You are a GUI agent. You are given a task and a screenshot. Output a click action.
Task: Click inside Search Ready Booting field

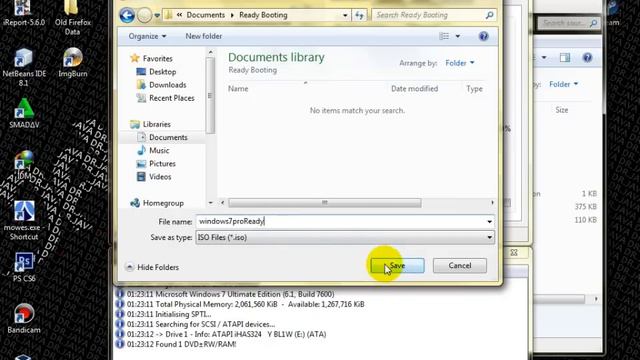pyautogui.click(x=429, y=15)
